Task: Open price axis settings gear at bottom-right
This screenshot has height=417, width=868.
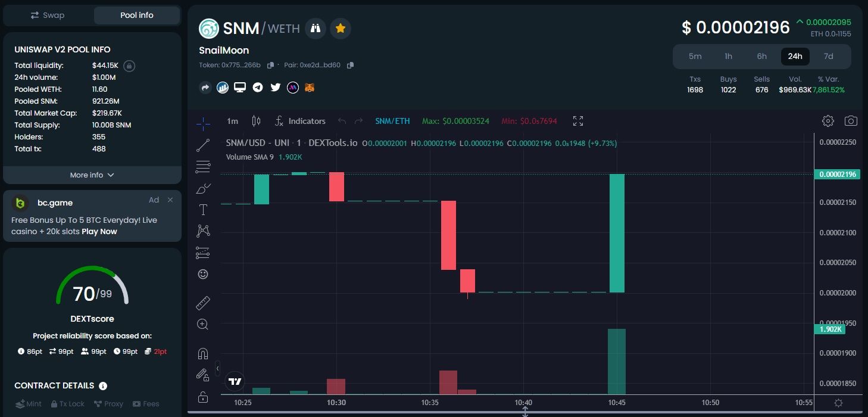Action: 838,403
